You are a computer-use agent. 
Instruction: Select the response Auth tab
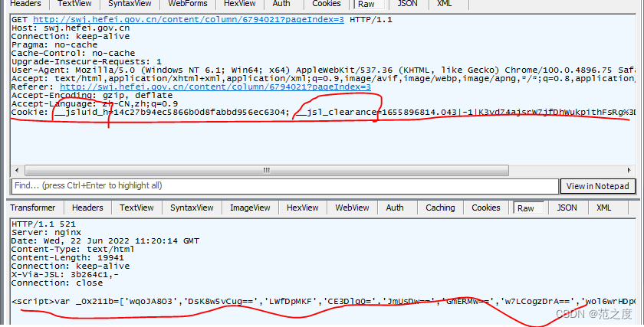395,208
